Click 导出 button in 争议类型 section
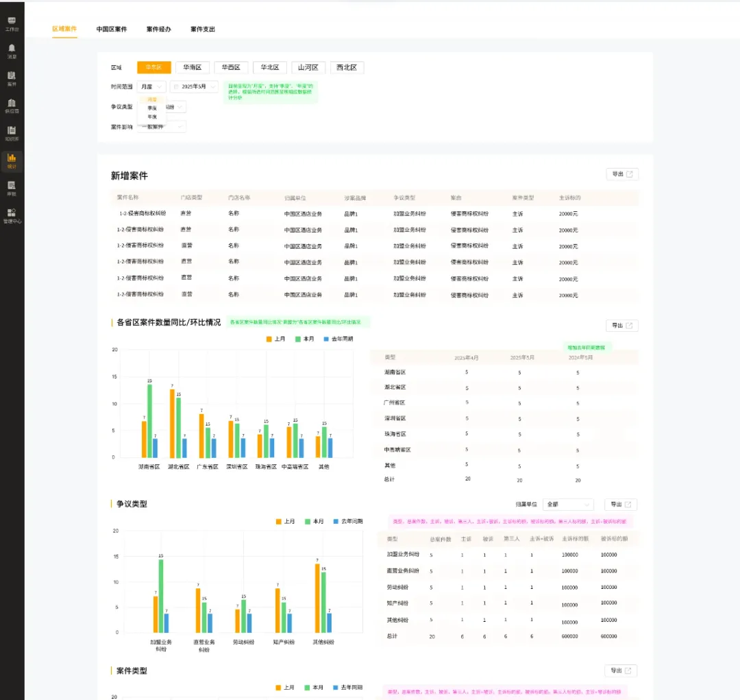This screenshot has width=740, height=700. (x=621, y=505)
